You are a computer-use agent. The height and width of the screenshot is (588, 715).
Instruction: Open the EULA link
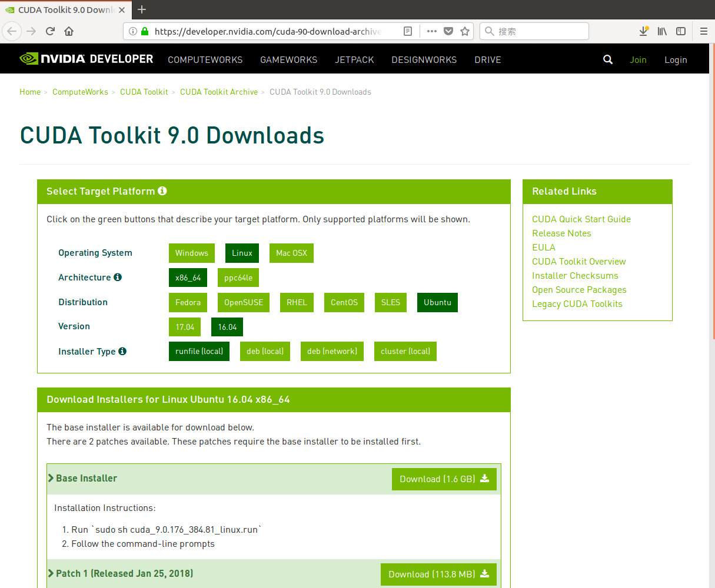[x=544, y=247]
